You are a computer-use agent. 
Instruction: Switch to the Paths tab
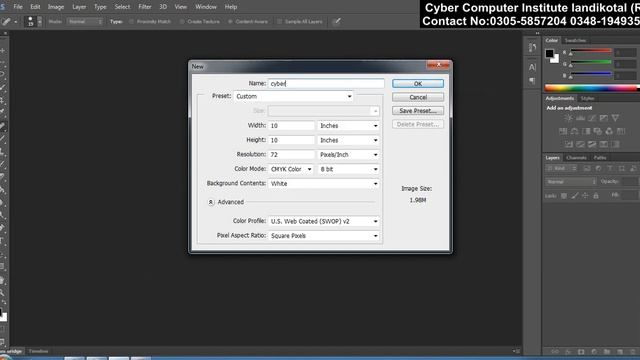(600, 158)
